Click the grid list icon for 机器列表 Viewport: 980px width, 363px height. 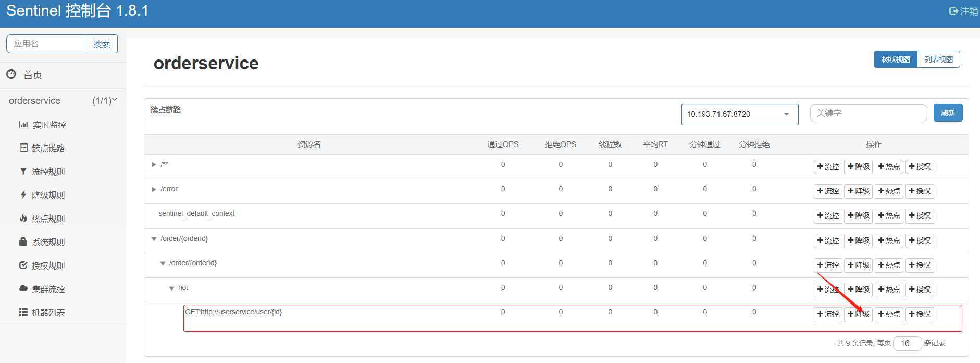pos(23,312)
